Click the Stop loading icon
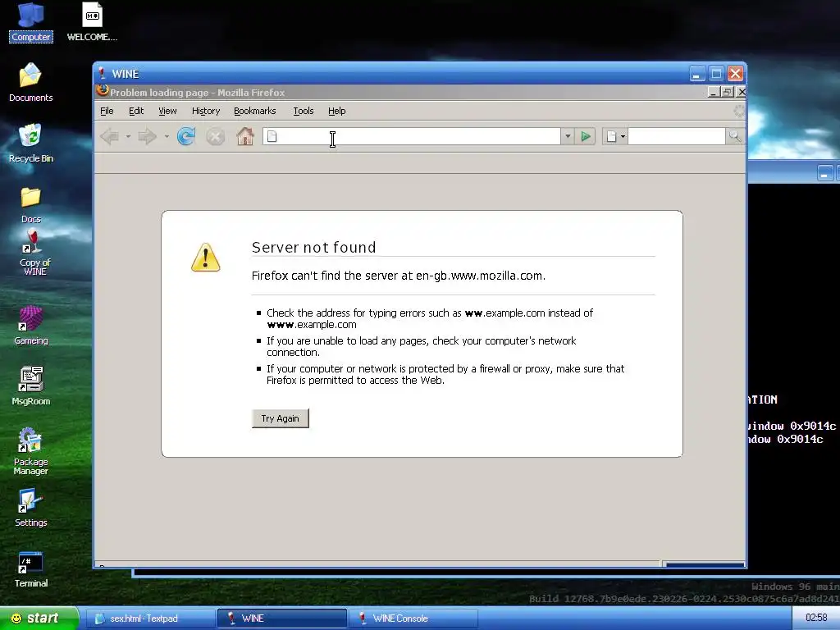Screen dimensions: 840x630 tap(216, 137)
